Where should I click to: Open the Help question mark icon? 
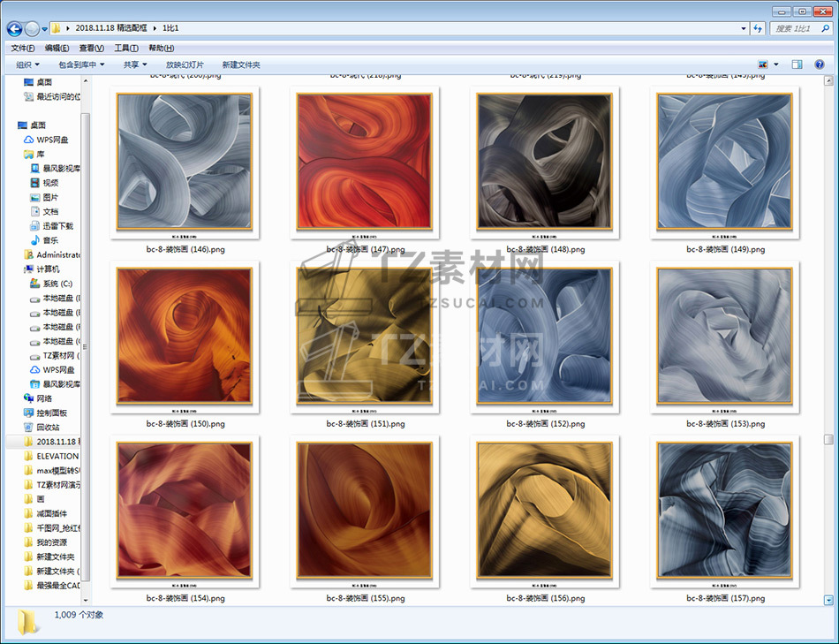click(820, 64)
